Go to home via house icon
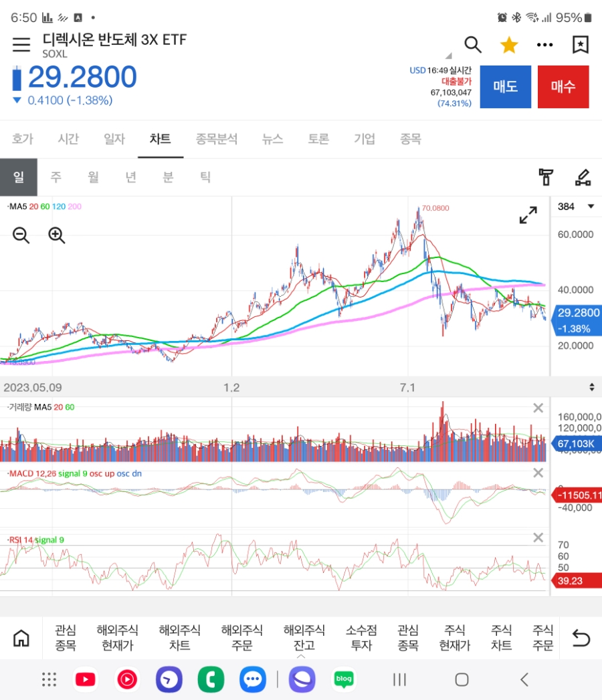 [21, 638]
